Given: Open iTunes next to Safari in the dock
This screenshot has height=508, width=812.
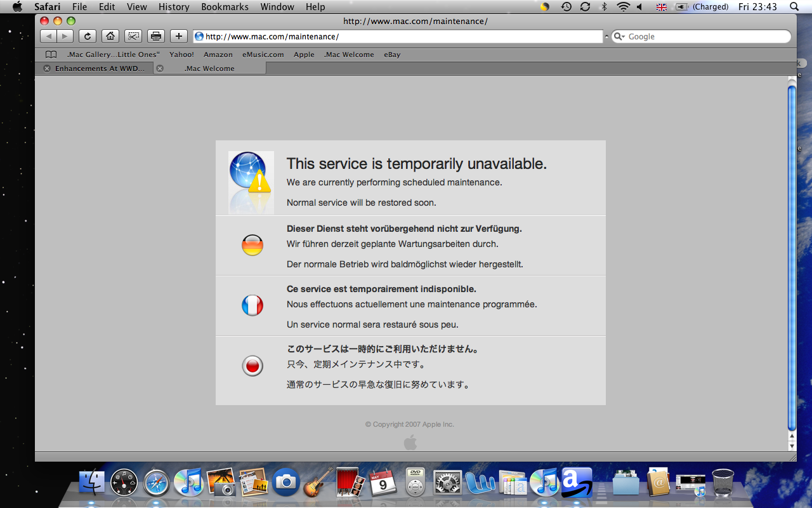Looking at the screenshot, I should click(x=188, y=483).
